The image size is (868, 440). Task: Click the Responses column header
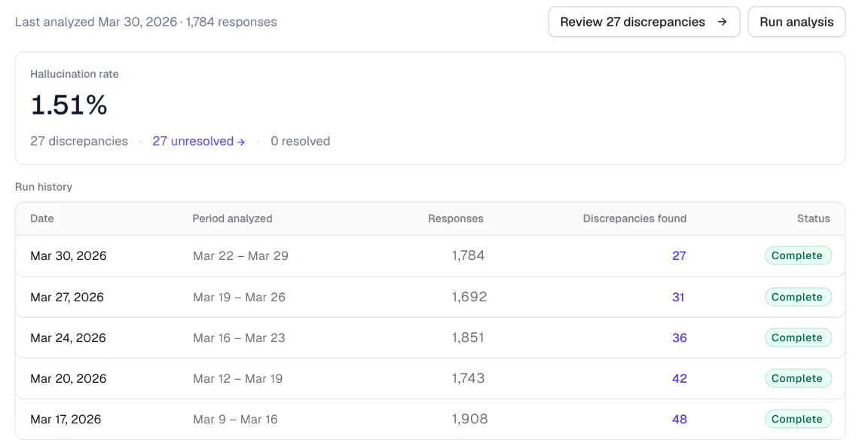(x=455, y=218)
